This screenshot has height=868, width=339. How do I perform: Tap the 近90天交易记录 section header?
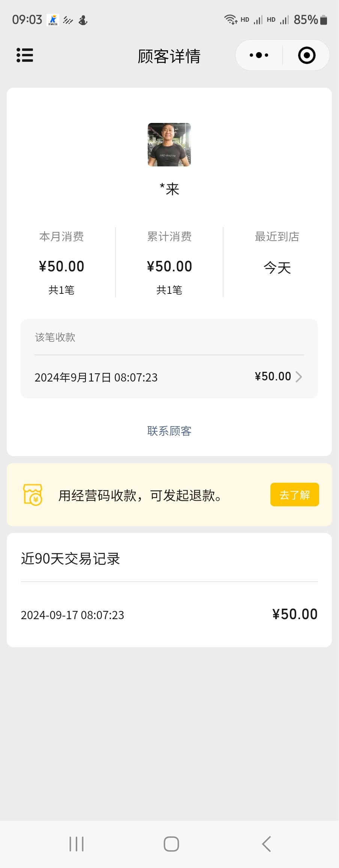[x=70, y=559]
